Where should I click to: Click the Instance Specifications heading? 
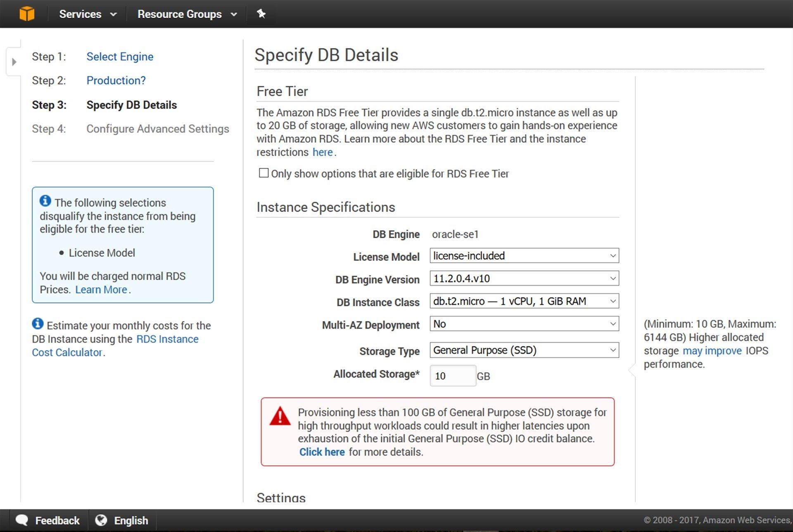[x=326, y=207]
